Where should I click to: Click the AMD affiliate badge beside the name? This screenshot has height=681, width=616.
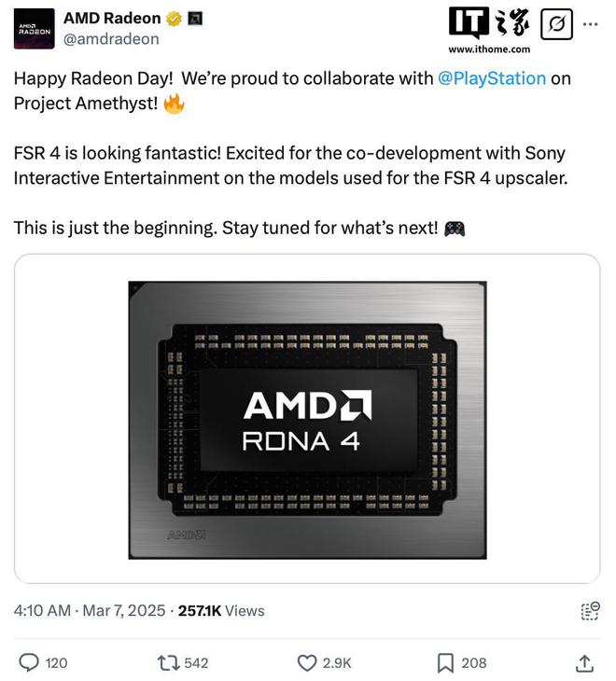click(194, 18)
